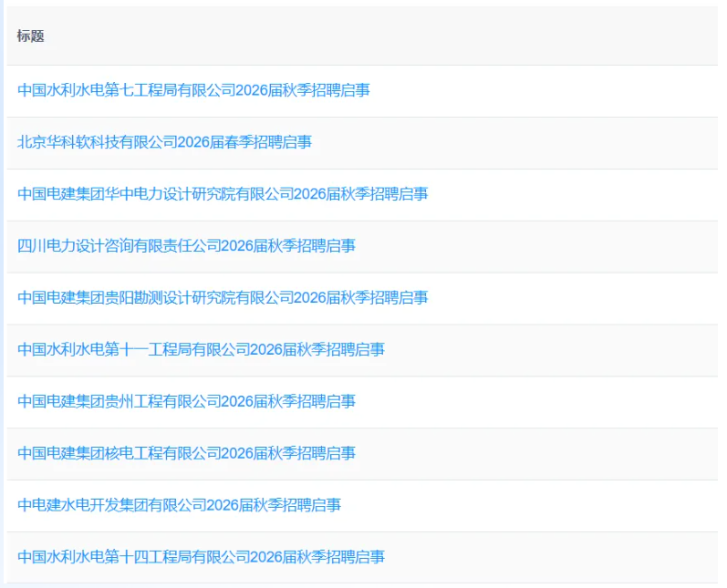The width and height of the screenshot is (727, 588).
Task: Open 北京华科软科技有限公司 2026 spring recruitment link
Action: pos(164,142)
